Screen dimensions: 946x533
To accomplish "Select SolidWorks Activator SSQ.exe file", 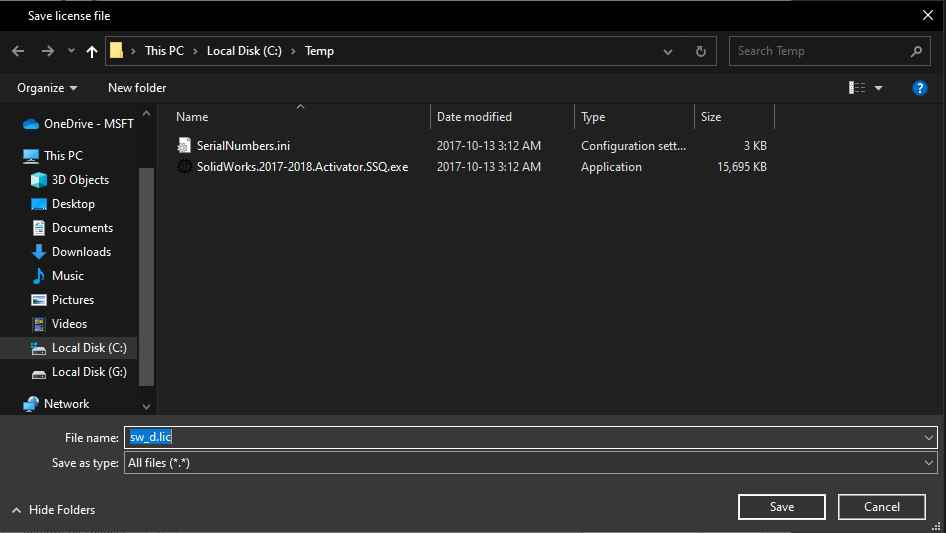I will coord(302,167).
